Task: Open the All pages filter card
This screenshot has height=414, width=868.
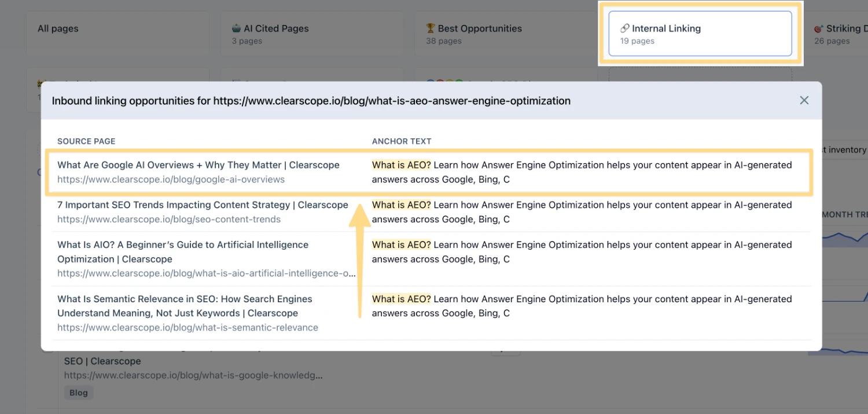Action: click(x=117, y=34)
